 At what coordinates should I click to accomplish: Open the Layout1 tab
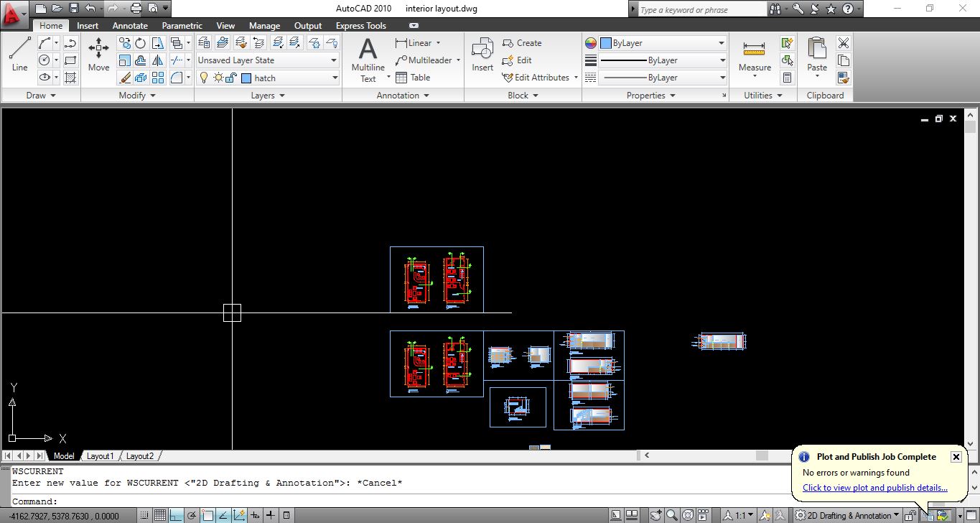pos(101,455)
